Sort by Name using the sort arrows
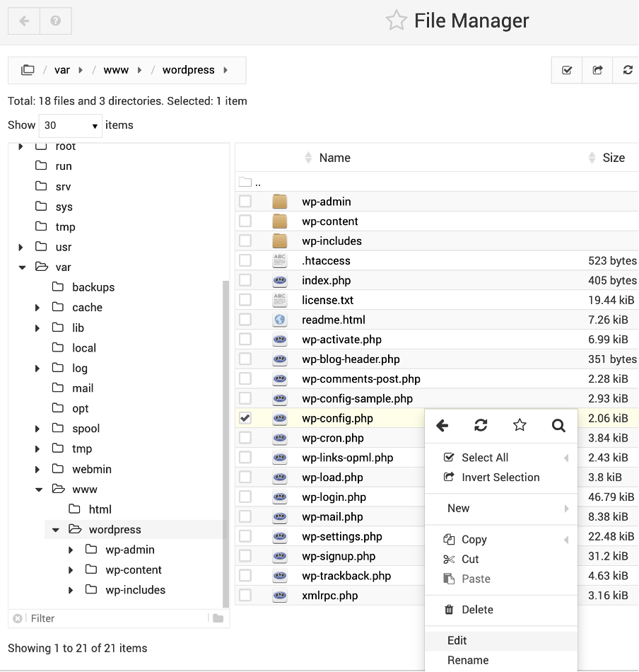The height and width of the screenshot is (672, 639). coord(308,158)
